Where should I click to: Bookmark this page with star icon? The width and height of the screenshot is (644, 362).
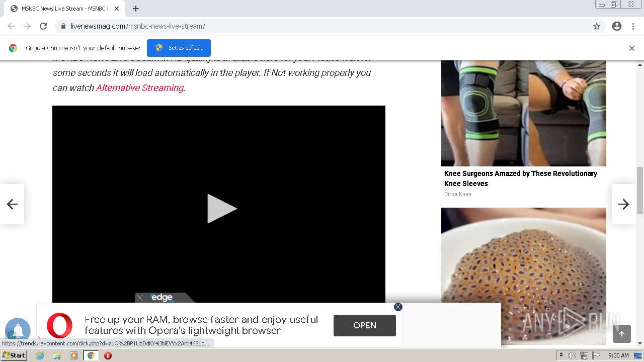coord(597,26)
